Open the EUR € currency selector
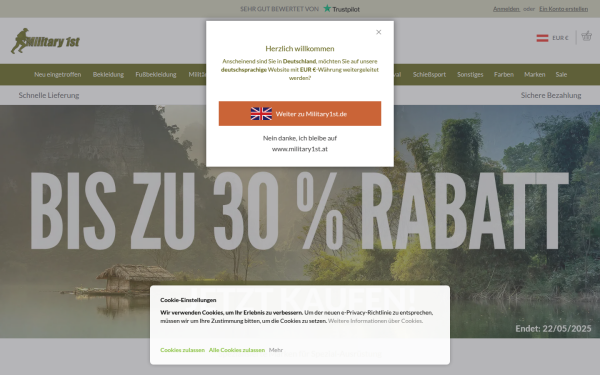The width and height of the screenshot is (600, 375). pyautogui.click(x=560, y=38)
